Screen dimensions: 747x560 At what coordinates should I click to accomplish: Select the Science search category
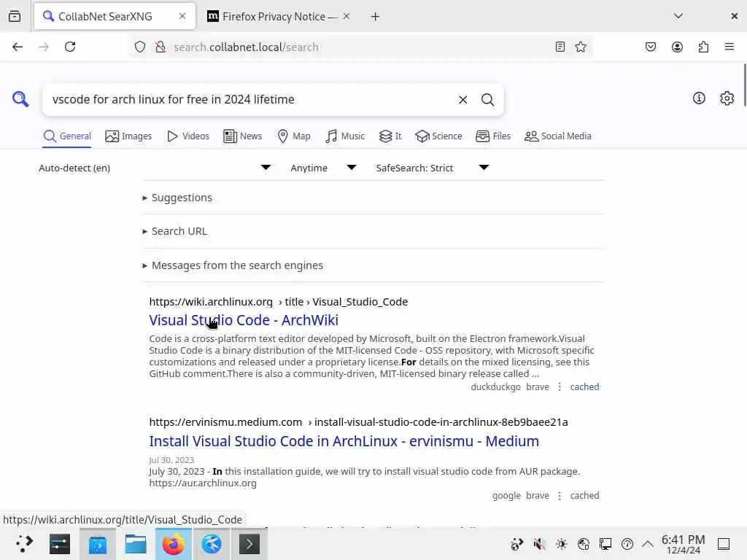pos(438,136)
